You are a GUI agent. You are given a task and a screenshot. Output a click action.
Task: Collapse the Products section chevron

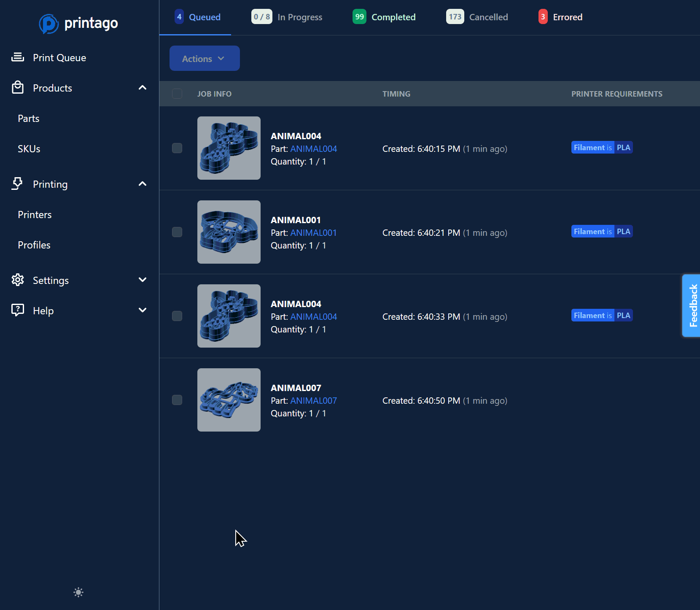(143, 87)
